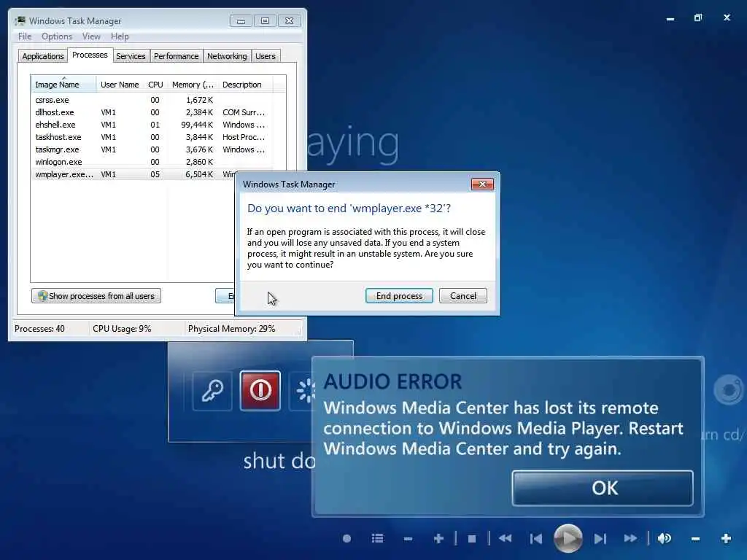Select the winlogon.exe process row
Viewport: 747px width, 560px height.
(152, 162)
